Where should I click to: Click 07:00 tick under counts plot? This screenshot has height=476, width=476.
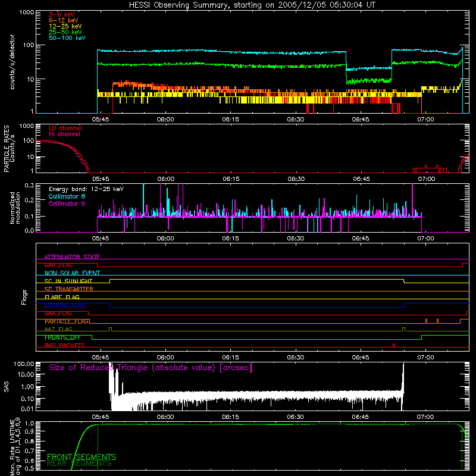pos(425,120)
